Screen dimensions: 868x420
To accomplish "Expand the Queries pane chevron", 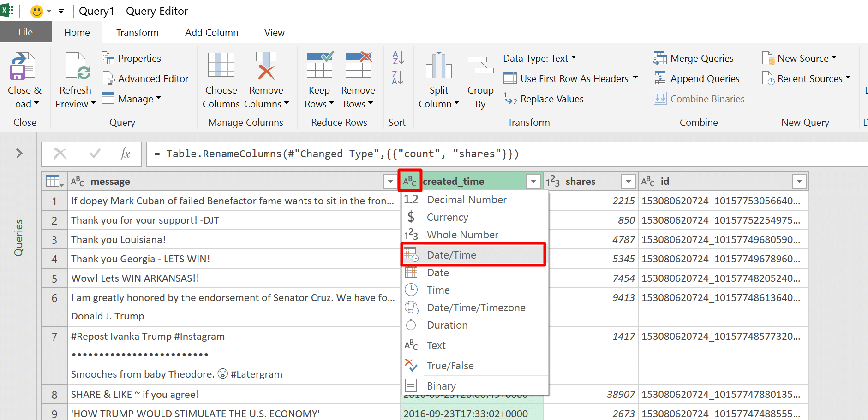I will coord(19,153).
